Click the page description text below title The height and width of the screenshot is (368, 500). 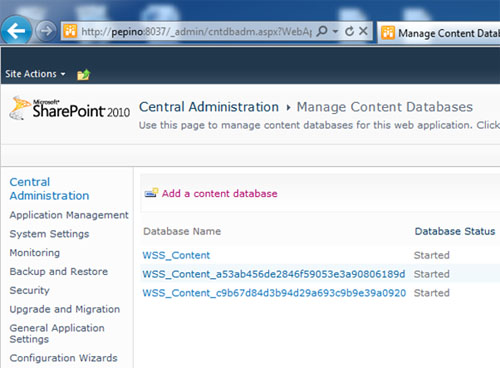click(x=319, y=125)
